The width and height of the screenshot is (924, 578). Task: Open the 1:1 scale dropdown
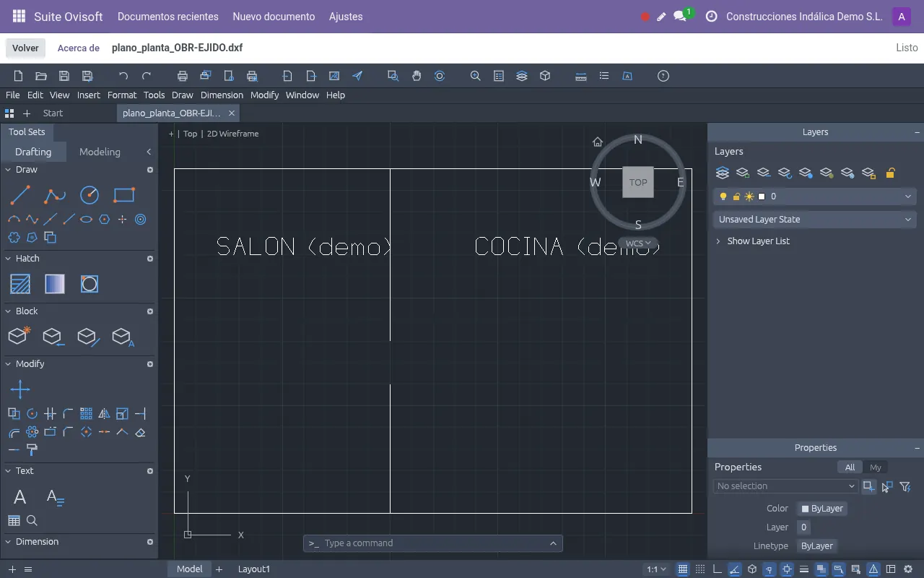tap(656, 569)
